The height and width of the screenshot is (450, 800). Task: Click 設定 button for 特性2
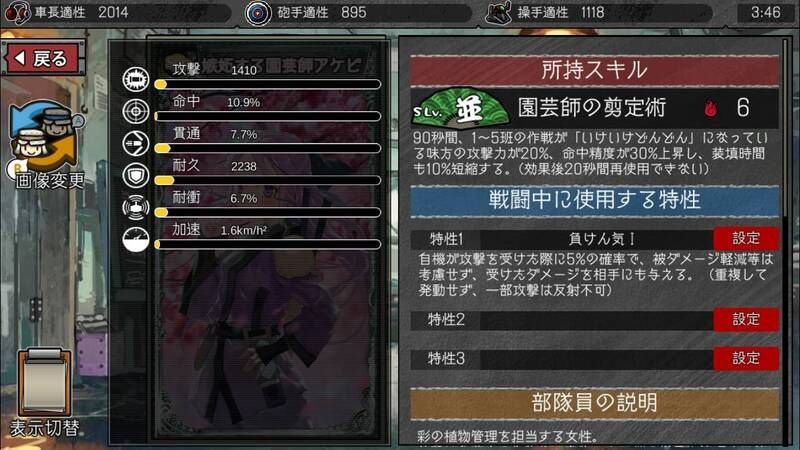point(746,319)
